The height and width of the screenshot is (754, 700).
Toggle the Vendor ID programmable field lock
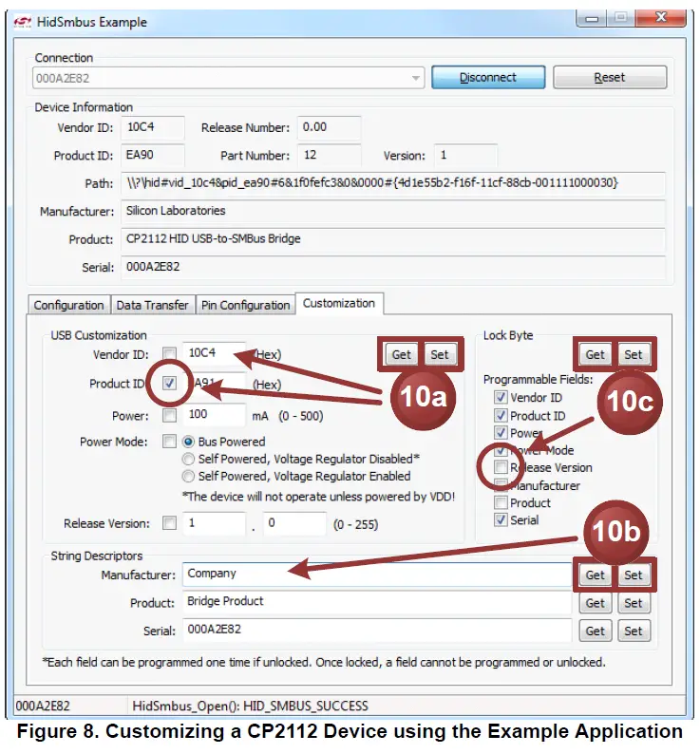[x=501, y=397]
